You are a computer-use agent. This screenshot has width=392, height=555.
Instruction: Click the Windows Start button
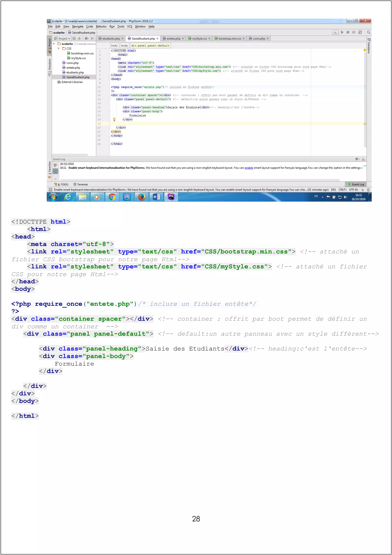click(x=53, y=197)
